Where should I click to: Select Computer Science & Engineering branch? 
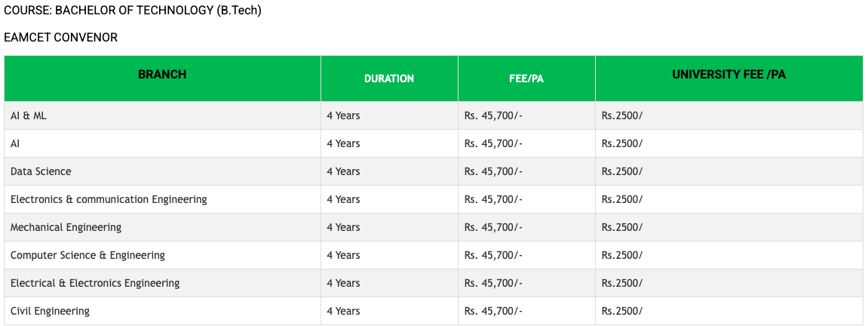87,255
